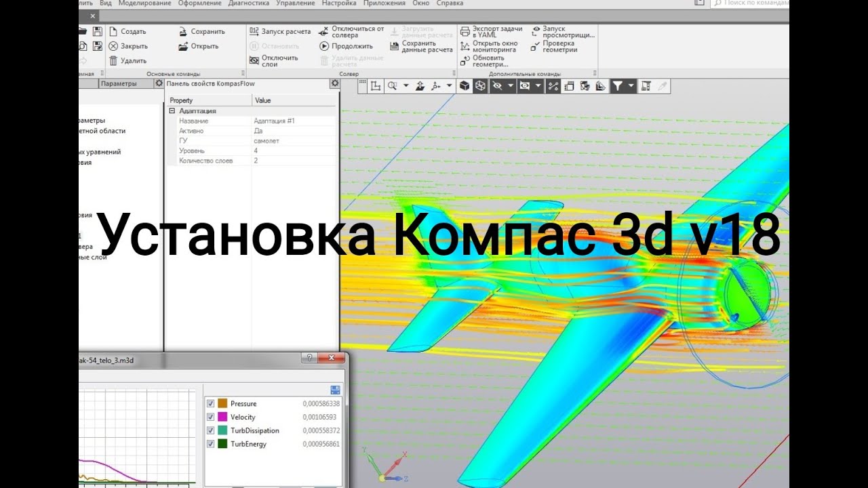The height and width of the screenshot is (488, 868).
Task: Open the Моделирование menu
Action: 146,3
